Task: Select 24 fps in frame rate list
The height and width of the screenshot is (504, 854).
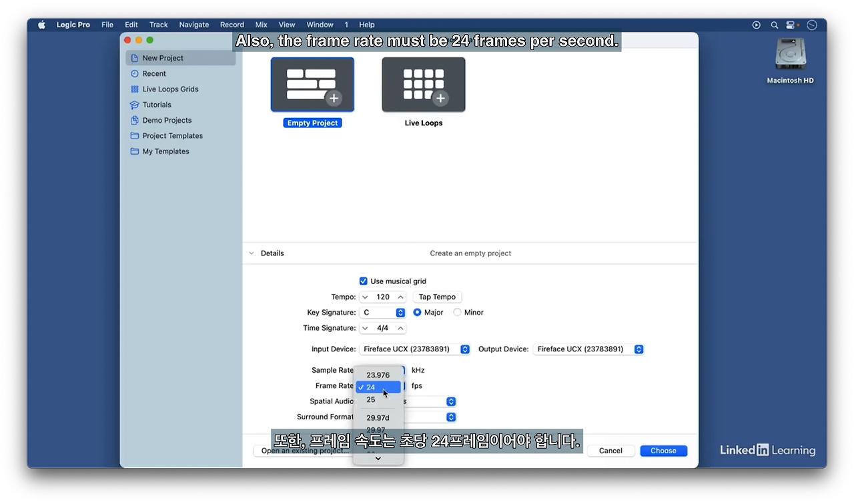Action: point(378,387)
